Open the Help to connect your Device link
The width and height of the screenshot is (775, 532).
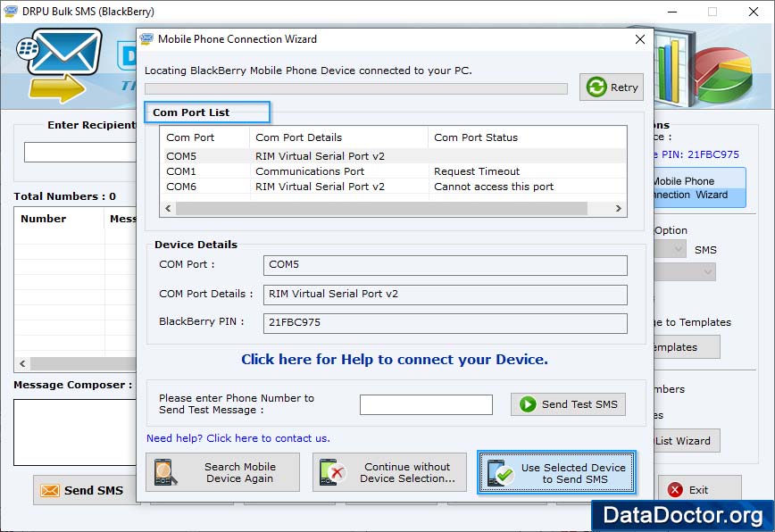[x=395, y=359]
